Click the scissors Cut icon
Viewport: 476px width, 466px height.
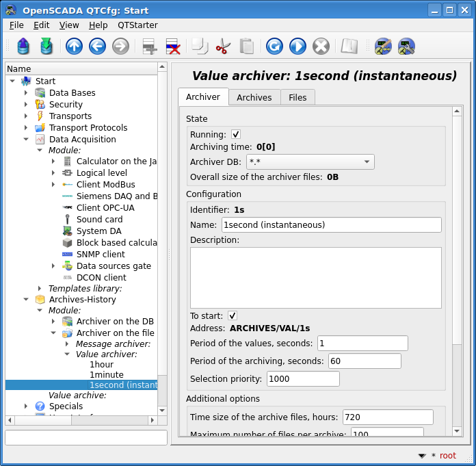pyautogui.click(x=223, y=47)
